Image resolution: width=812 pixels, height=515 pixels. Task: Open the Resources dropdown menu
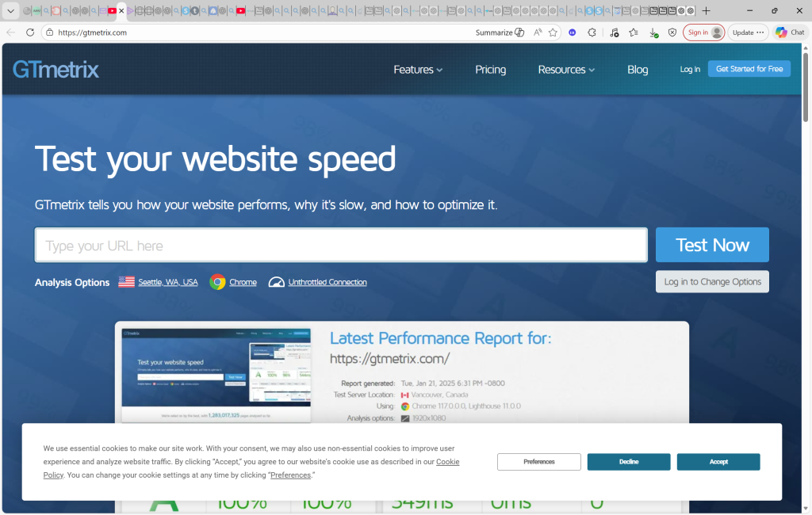[565, 70]
